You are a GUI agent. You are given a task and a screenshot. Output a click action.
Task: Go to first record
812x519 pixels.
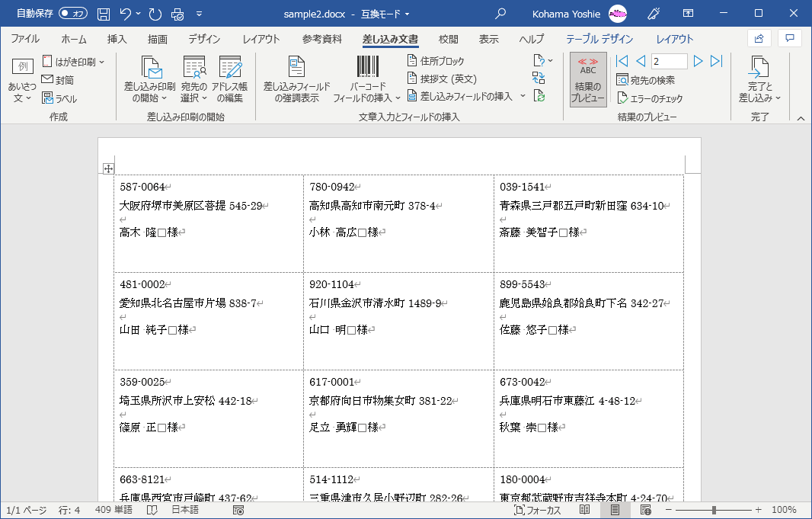pyautogui.click(x=622, y=61)
